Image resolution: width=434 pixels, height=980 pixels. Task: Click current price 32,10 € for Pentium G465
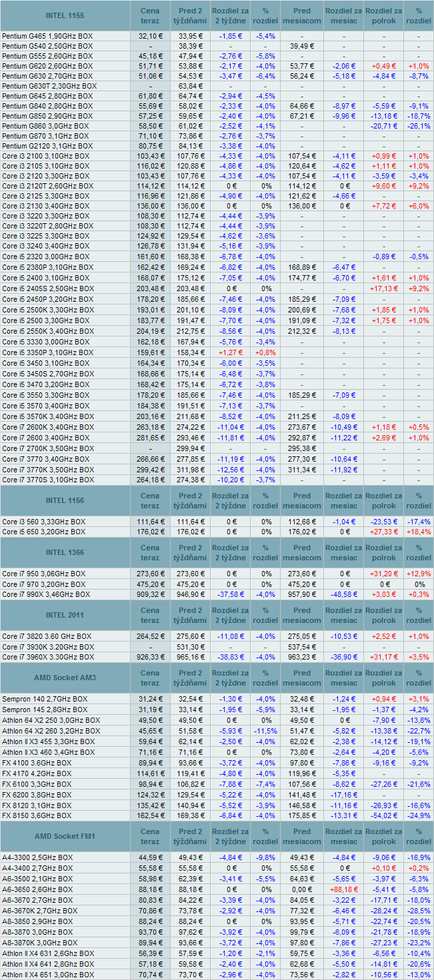[x=150, y=36]
